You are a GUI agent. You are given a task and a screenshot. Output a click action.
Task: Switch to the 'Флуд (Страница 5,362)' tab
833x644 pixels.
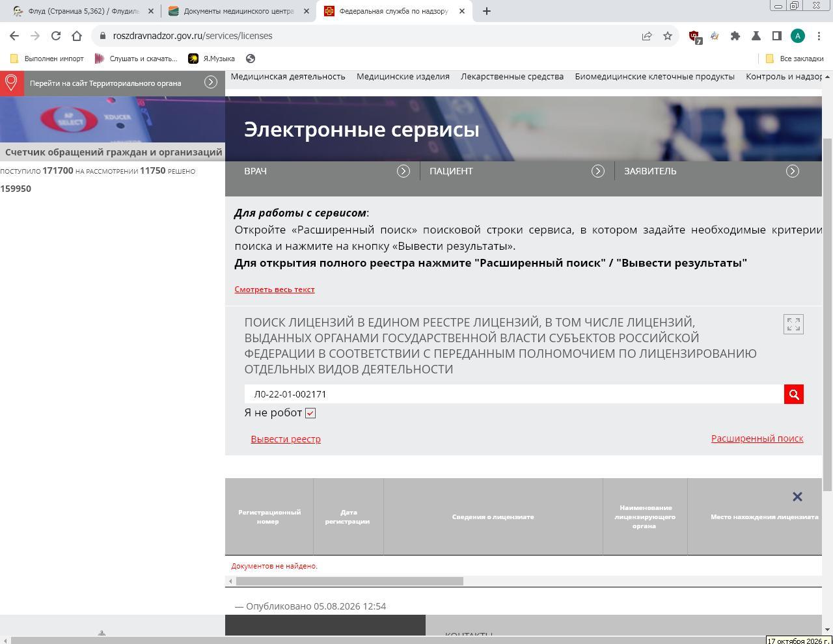[x=83, y=11]
